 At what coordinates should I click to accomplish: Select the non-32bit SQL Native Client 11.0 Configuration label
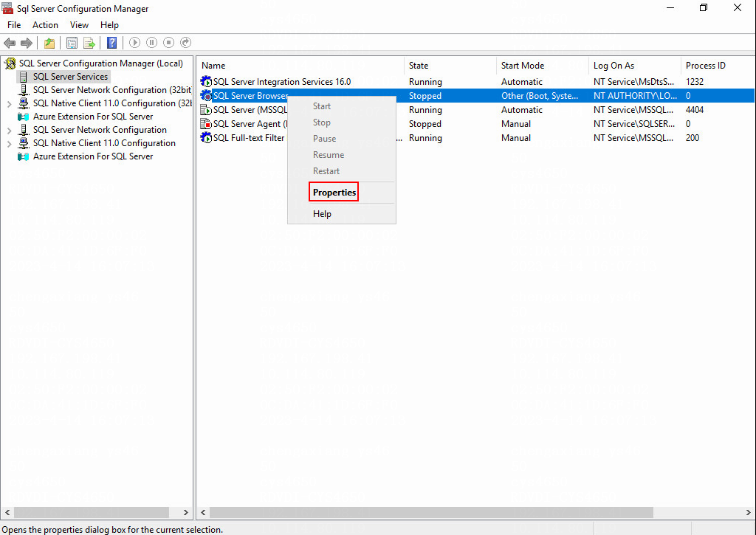pos(104,143)
